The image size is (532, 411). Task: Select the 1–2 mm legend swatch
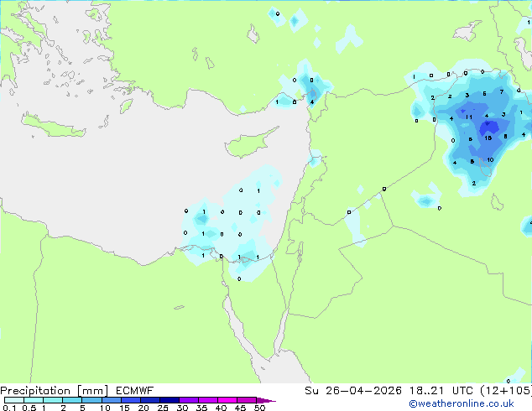(53, 400)
